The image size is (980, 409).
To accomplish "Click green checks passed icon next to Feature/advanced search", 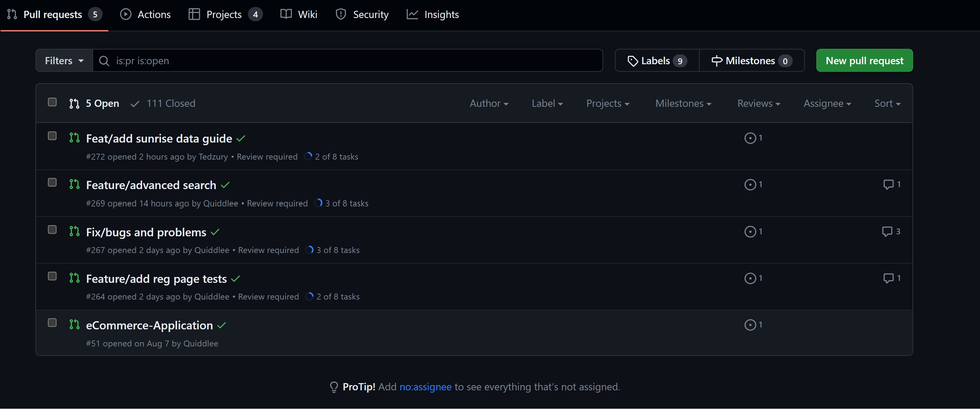I will (x=225, y=185).
